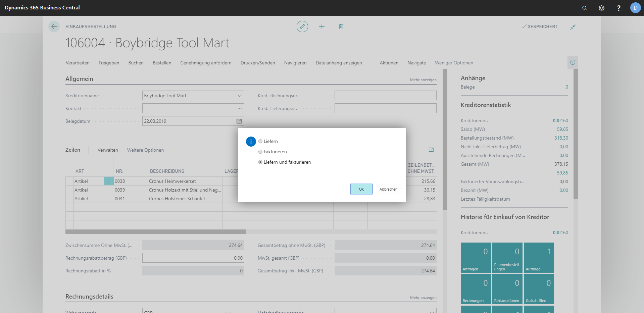Open help question mark icon
The image size is (644, 313).
pos(619,8)
